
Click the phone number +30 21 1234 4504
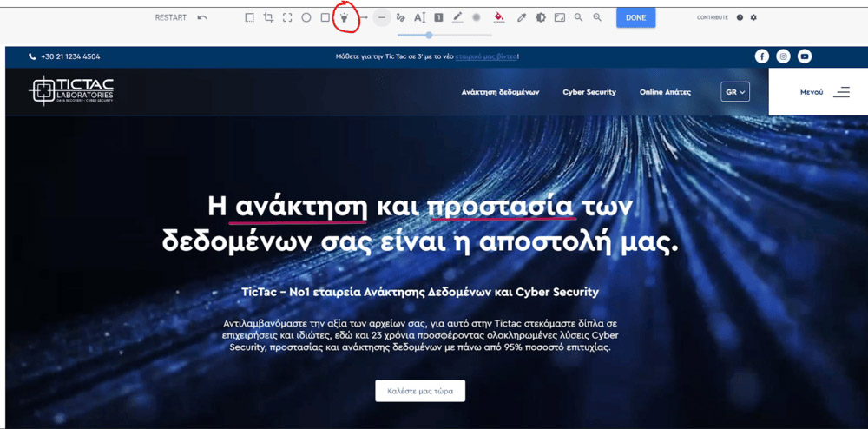point(70,56)
